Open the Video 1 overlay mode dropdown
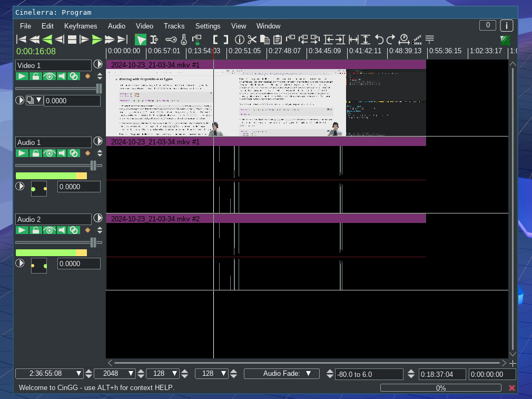The width and height of the screenshot is (532, 399). [35, 100]
